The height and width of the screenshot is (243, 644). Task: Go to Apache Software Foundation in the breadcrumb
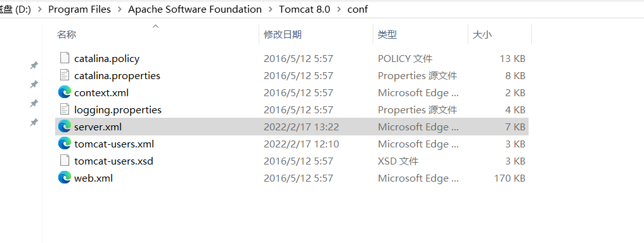pos(195,9)
